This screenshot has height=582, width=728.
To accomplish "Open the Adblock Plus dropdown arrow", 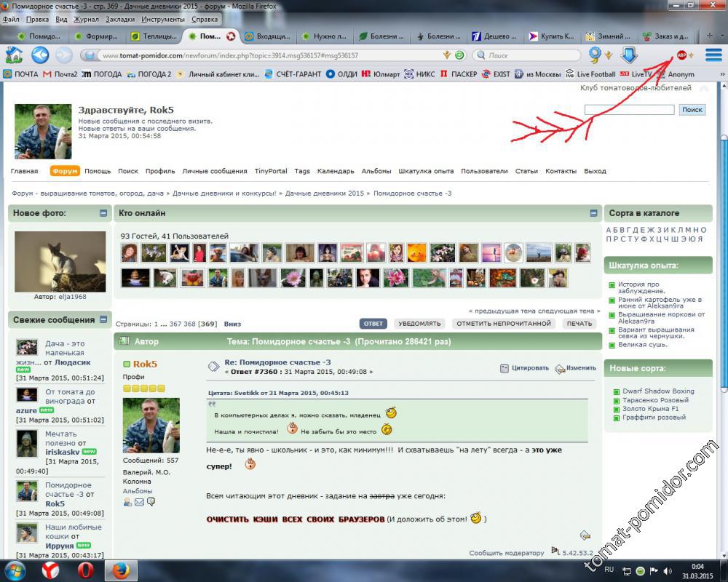I will click(x=691, y=56).
